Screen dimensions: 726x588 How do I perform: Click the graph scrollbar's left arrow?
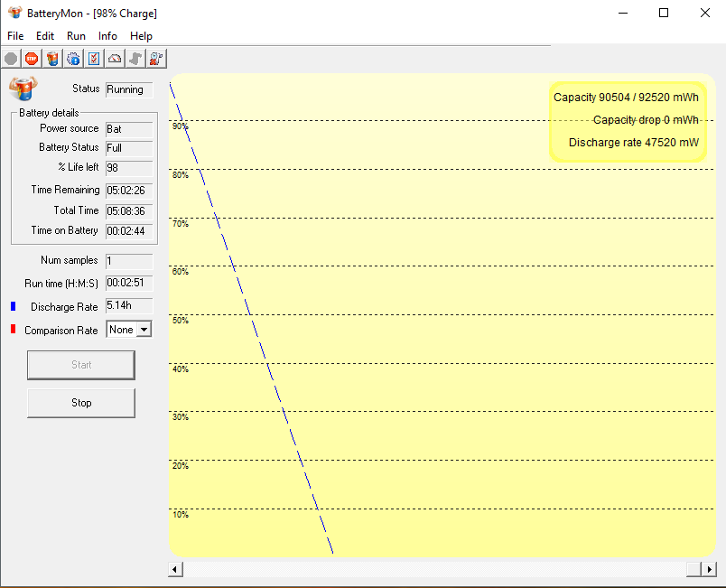(176, 569)
